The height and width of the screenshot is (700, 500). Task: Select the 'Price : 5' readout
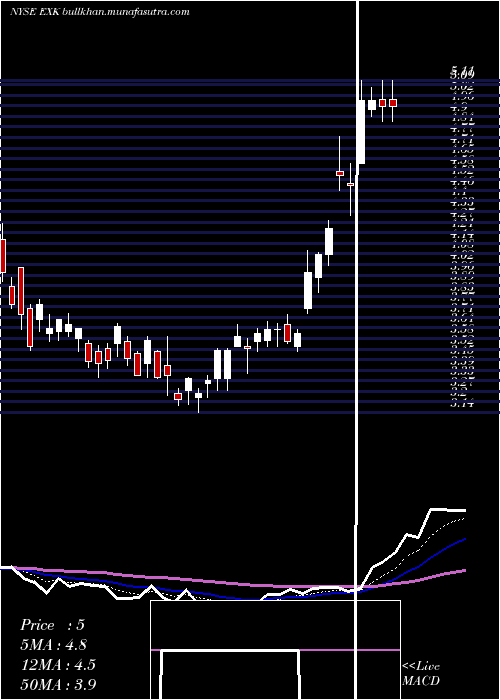tap(52, 625)
